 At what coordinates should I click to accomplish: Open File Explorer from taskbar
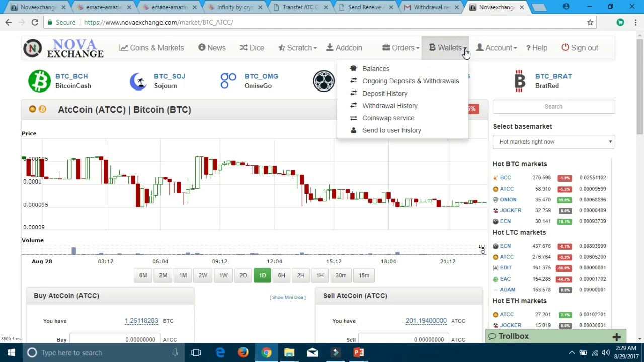coord(289,352)
